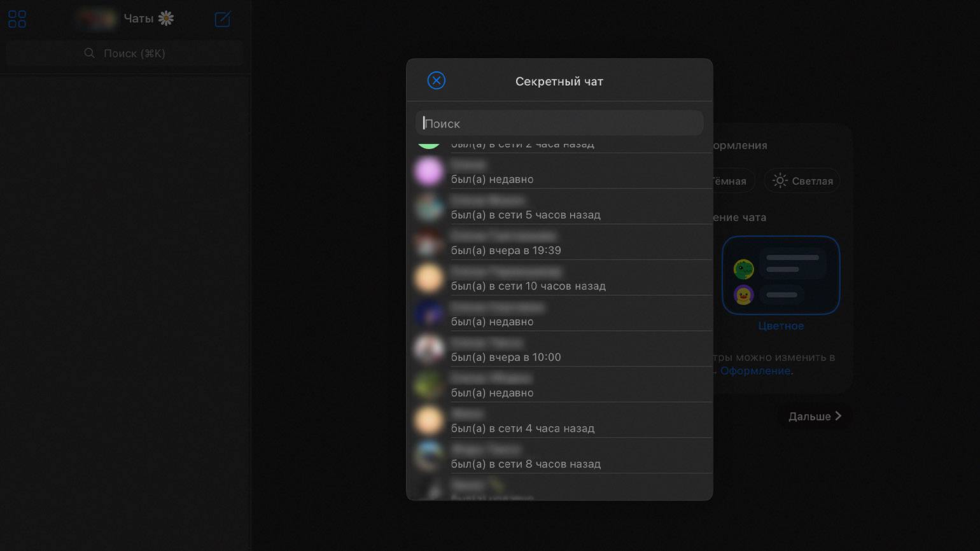Focus the Поиск field in secret chat dialog

click(x=559, y=123)
